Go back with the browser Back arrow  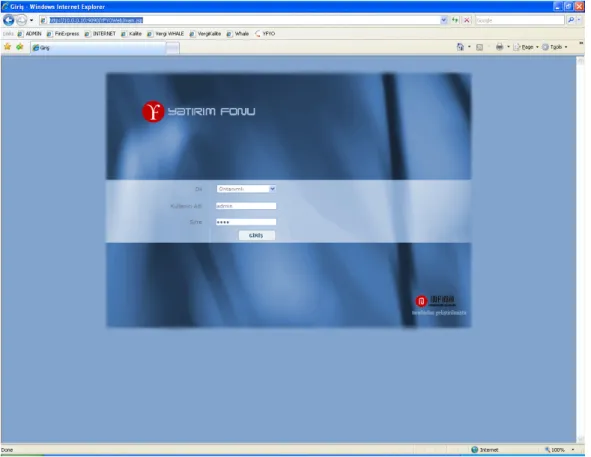point(9,20)
